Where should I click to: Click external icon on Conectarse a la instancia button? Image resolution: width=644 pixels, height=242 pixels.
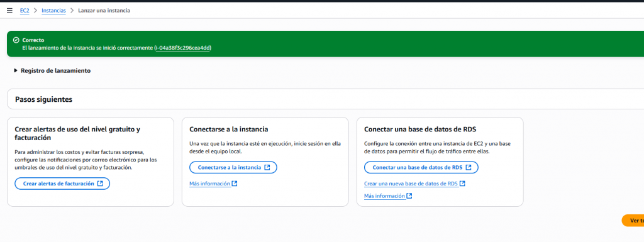click(267, 167)
